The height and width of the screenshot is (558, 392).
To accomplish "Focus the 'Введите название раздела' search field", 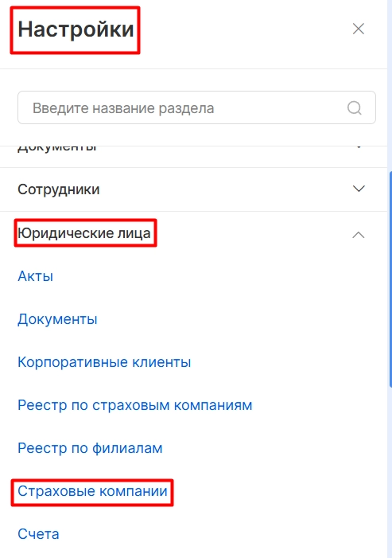I will click(x=196, y=107).
